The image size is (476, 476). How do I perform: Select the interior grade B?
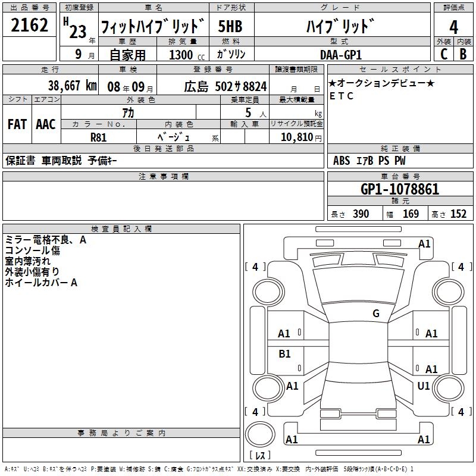pyautogui.click(x=463, y=54)
